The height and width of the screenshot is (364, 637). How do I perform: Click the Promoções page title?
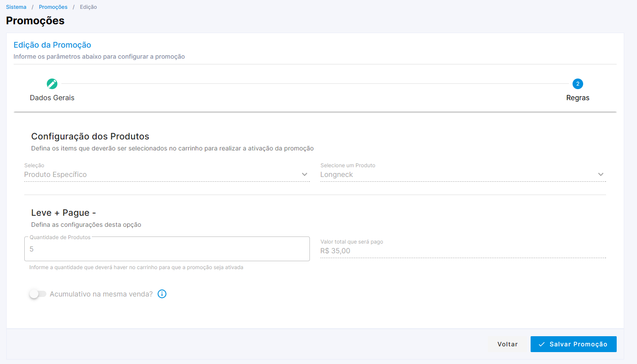click(x=35, y=20)
